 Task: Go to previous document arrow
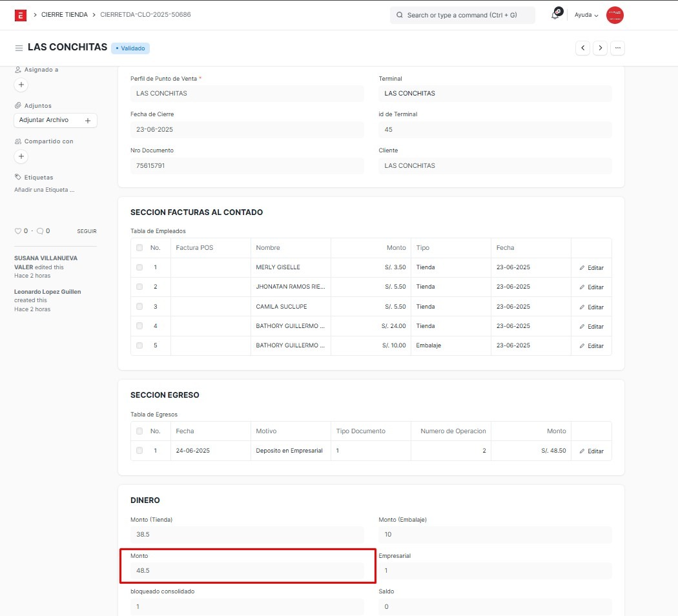click(583, 48)
